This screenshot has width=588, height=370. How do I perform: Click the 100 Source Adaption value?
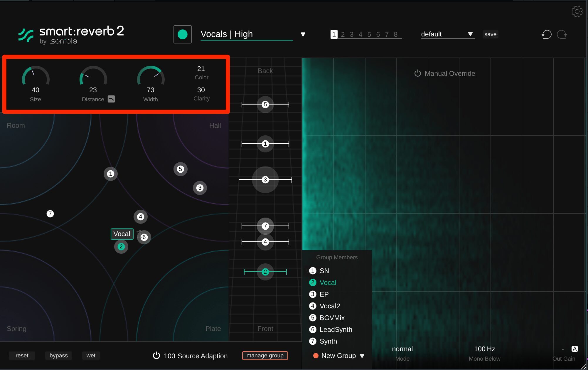pos(169,356)
